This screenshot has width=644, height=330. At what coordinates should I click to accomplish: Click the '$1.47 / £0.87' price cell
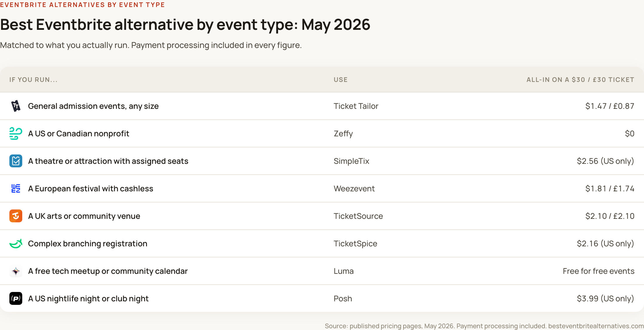[610, 106]
